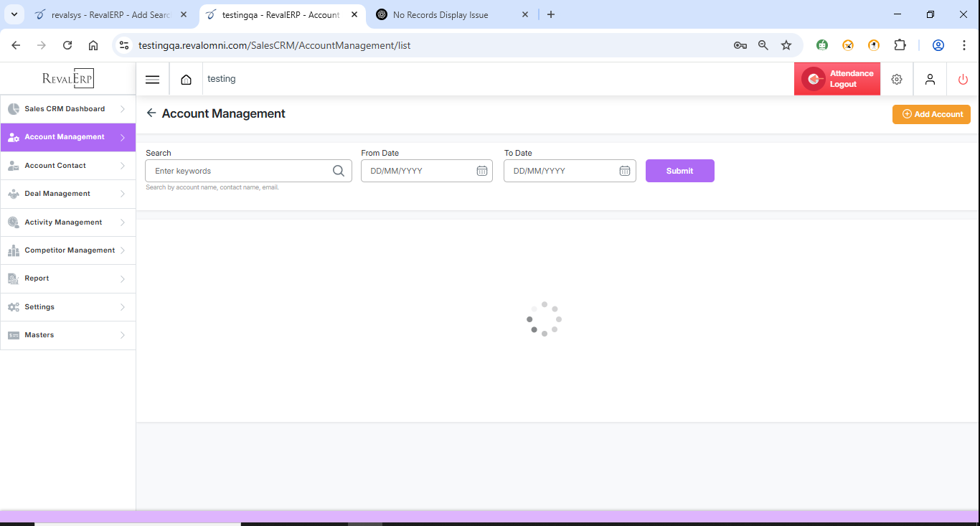Open the home icon in header
The width and height of the screenshot is (980, 526).
[x=186, y=80]
